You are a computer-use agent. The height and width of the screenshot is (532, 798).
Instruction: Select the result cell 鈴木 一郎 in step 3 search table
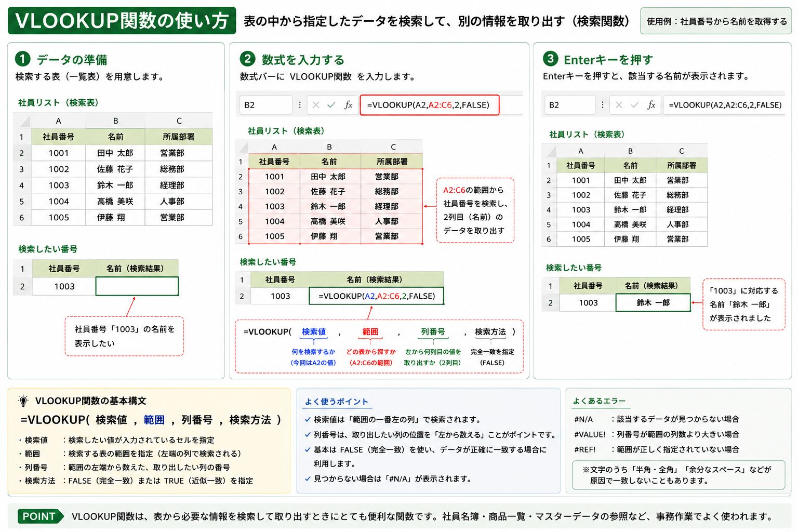[653, 302]
